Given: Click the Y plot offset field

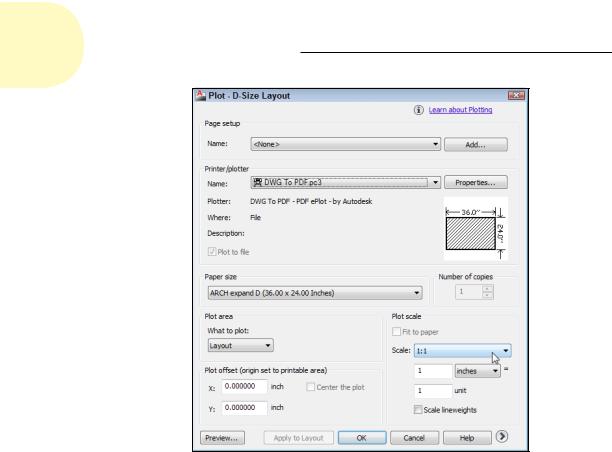Looking at the screenshot, I should pos(245,408).
